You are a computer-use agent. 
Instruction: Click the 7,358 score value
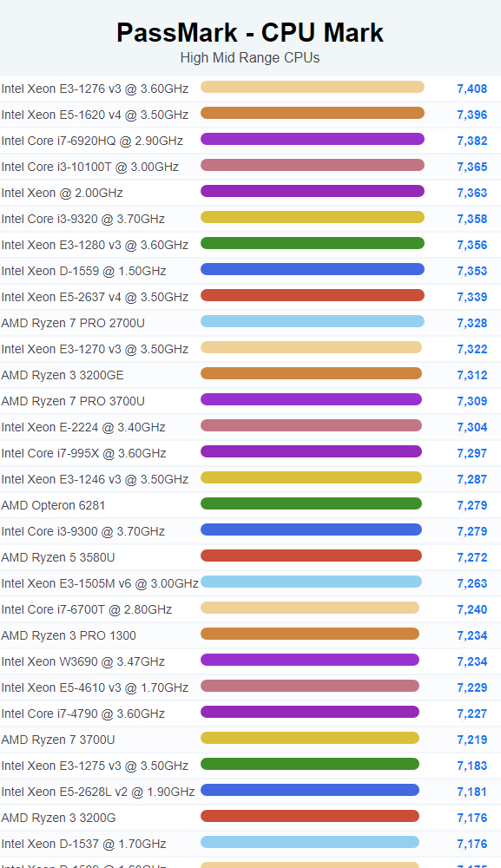pos(472,219)
